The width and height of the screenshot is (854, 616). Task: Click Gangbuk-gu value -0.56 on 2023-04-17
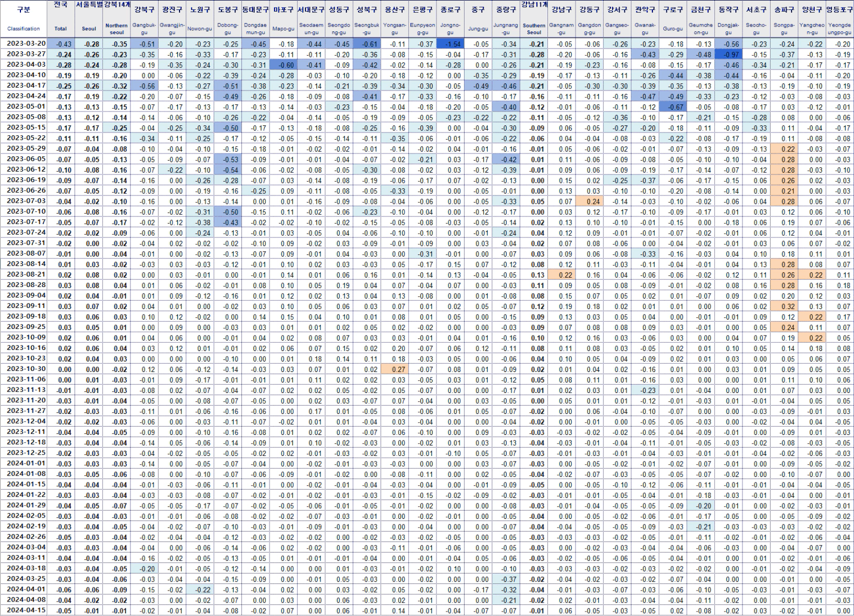[145, 86]
